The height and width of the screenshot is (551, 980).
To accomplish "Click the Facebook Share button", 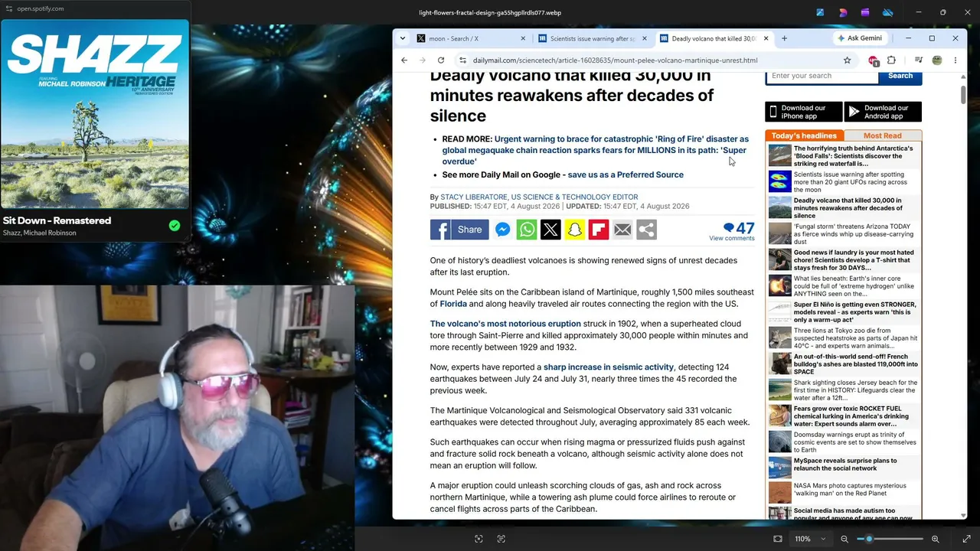I will [x=459, y=230].
